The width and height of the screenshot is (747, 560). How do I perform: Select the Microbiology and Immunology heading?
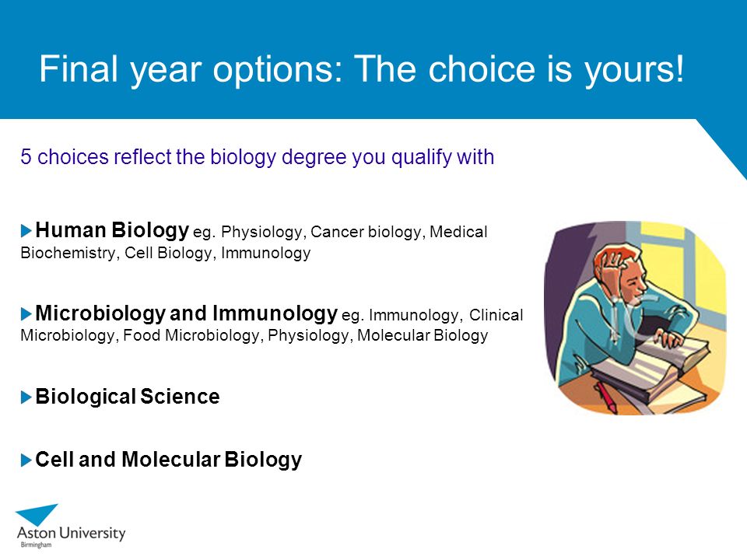pyautogui.click(x=186, y=313)
